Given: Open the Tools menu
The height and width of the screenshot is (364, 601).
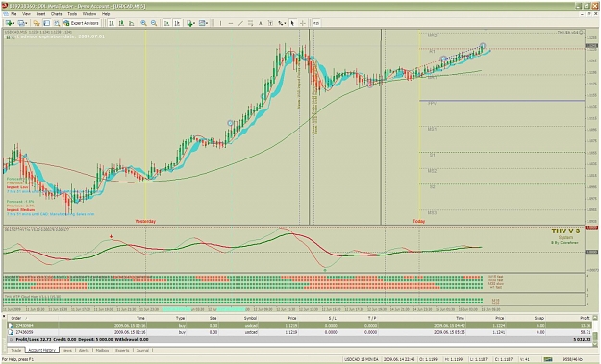Looking at the screenshot, I should tap(72, 14).
